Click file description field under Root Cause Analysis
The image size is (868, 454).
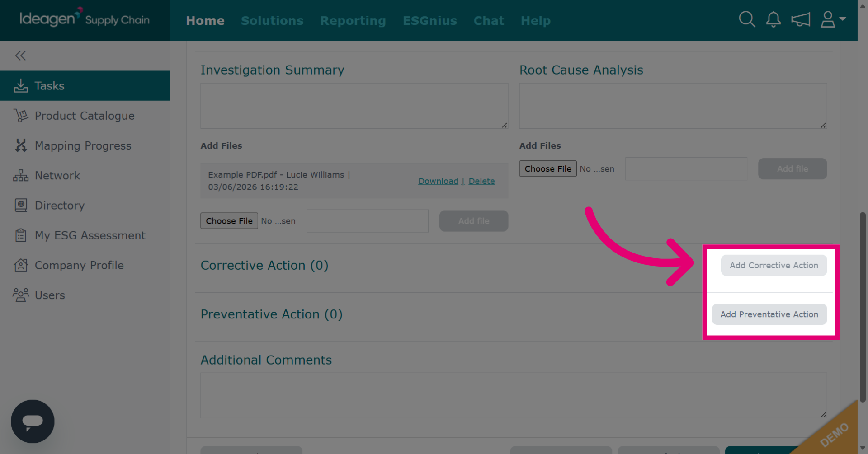coord(686,168)
